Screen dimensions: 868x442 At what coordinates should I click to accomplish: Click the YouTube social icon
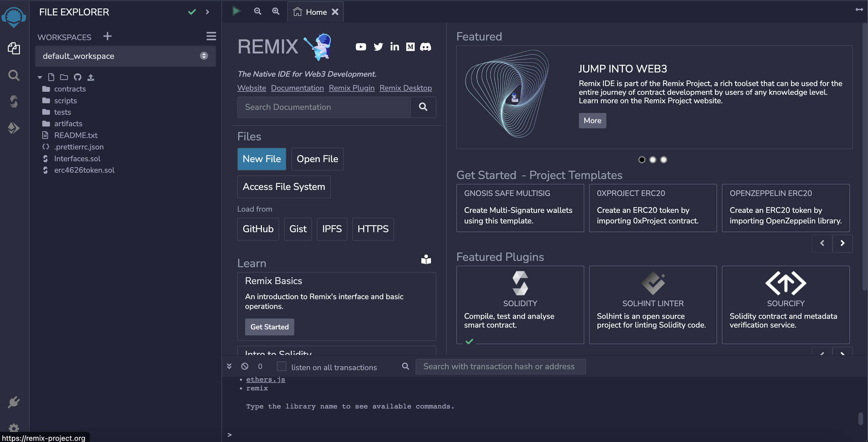tap(361, 47)
